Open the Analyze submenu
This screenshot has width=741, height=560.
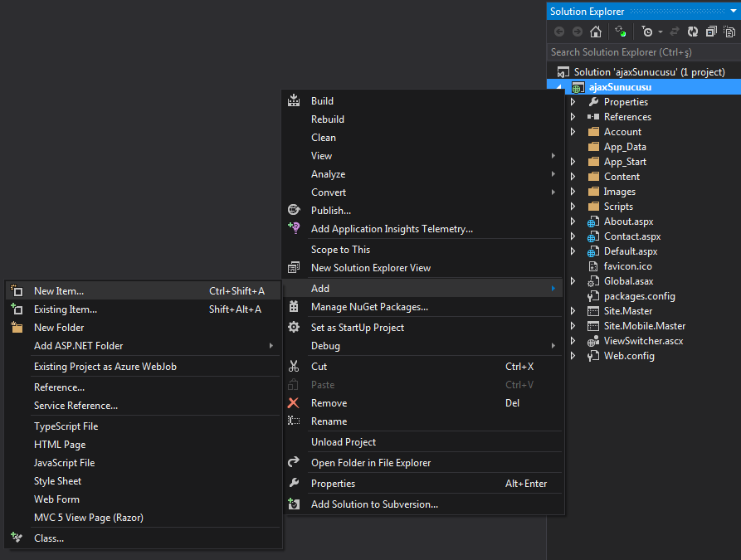click(423, 174)
